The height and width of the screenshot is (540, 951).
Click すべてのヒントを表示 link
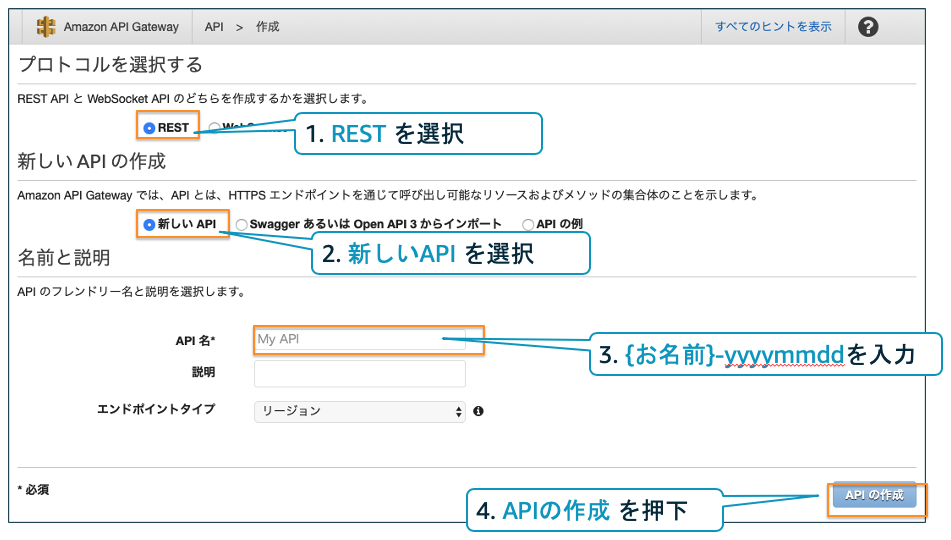773,27
